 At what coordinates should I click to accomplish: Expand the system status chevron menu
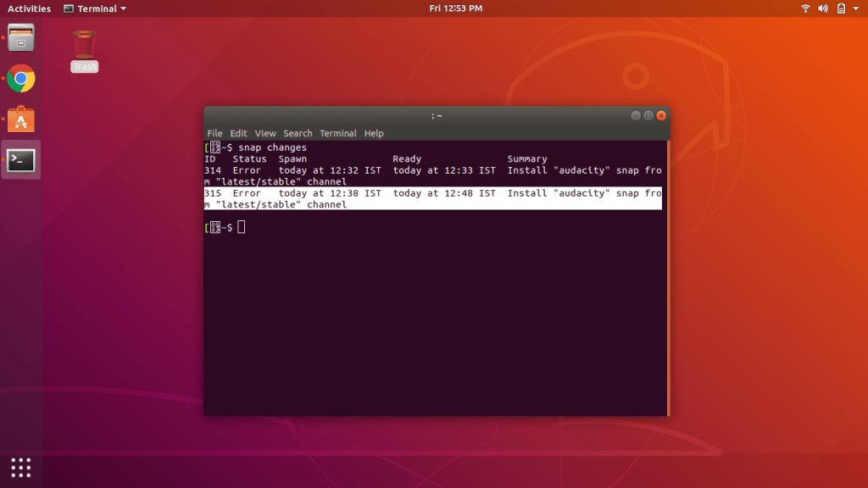click(854, 8)
